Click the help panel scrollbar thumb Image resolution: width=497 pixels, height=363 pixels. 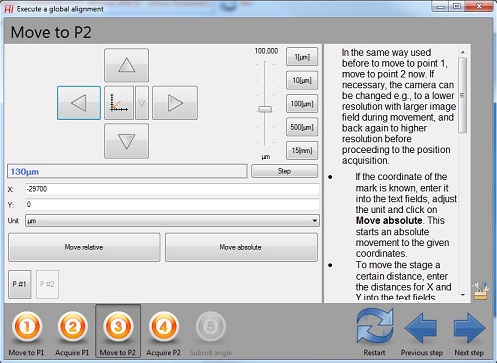pyautogui.click(x=462, y=95)
